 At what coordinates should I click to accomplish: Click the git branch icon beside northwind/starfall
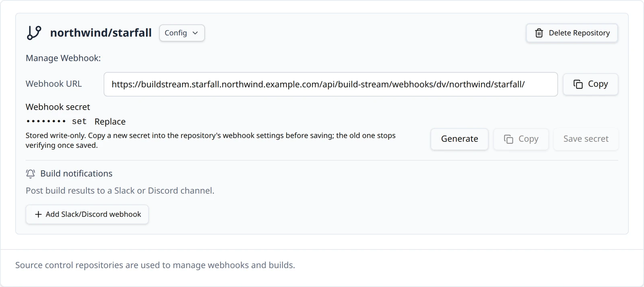pyautogui.click(x=34, y=33)
